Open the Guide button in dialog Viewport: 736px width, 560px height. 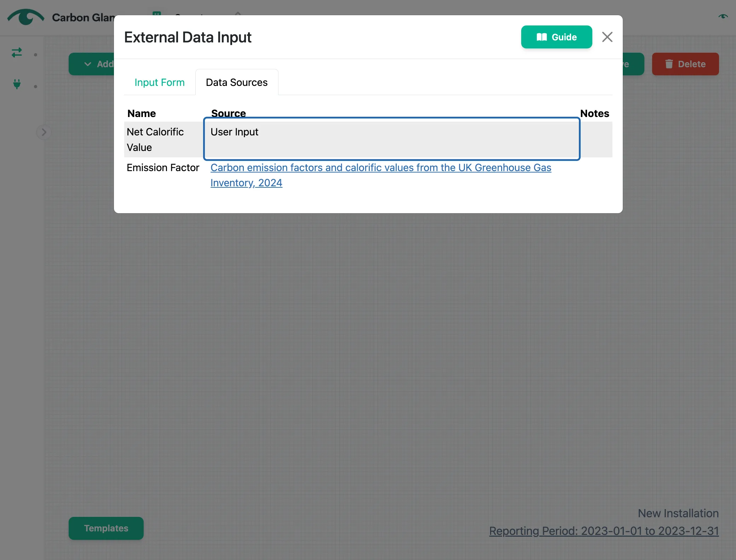pos(556,37)
